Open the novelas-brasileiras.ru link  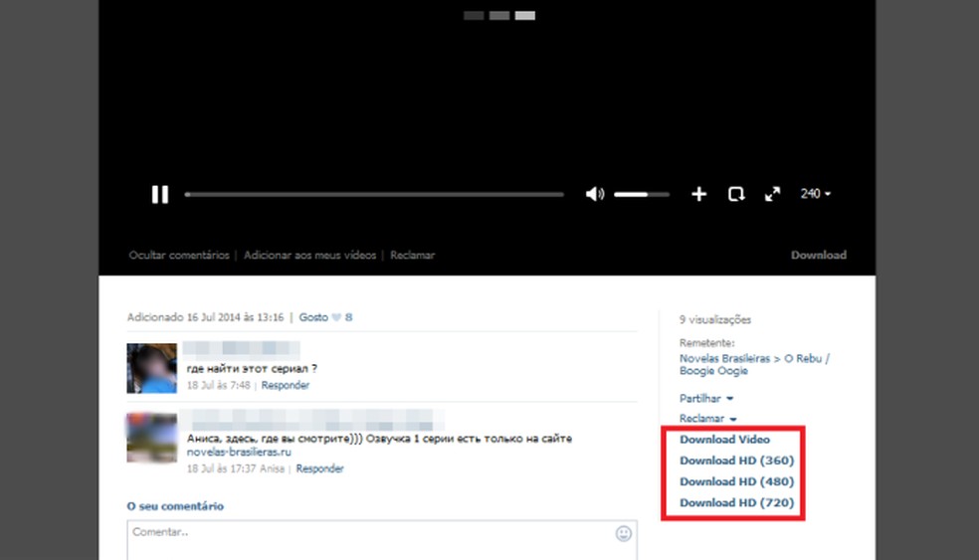point(239,452)
